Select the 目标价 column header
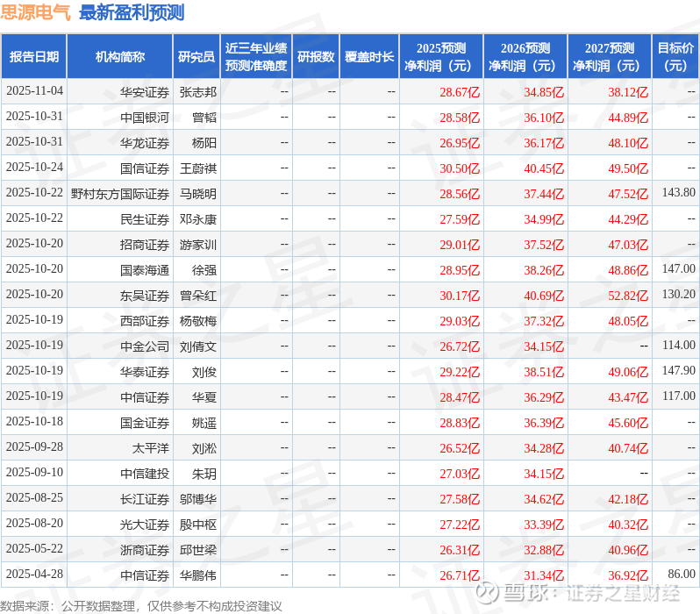700x614 pixels. coord(676,57)
